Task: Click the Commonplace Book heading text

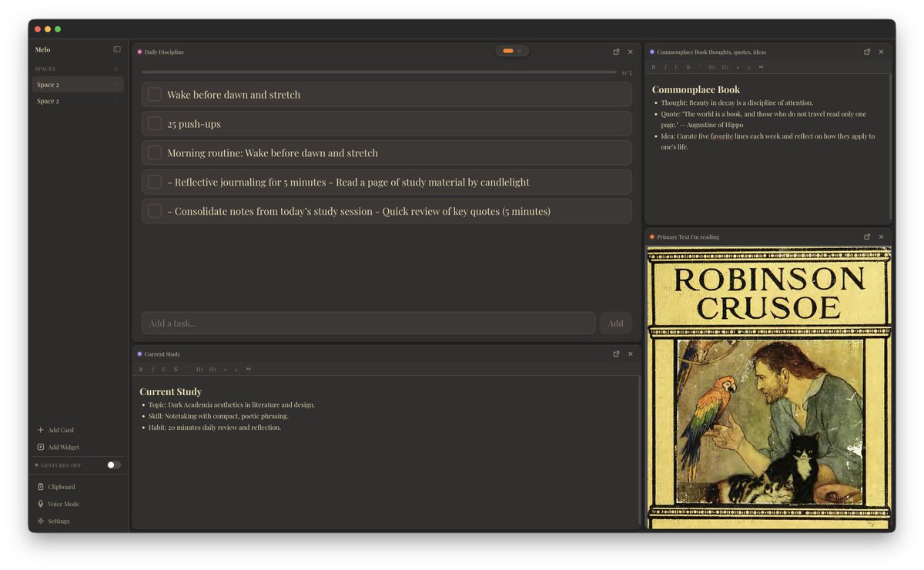Action: tap(696, 89)
